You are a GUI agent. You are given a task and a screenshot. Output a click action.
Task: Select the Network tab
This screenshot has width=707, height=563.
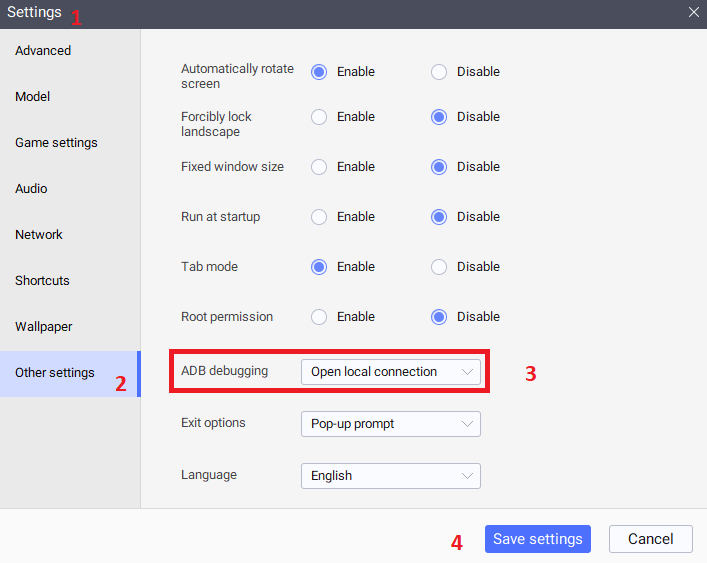(39, 235)
